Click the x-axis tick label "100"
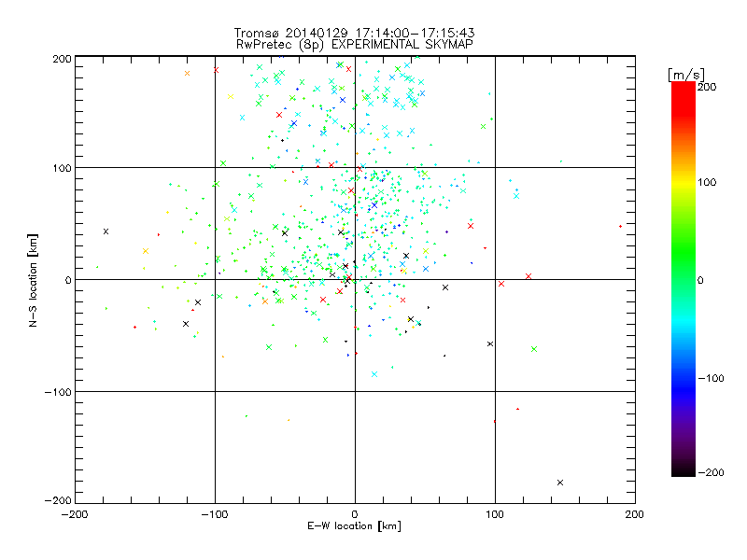 495,514
